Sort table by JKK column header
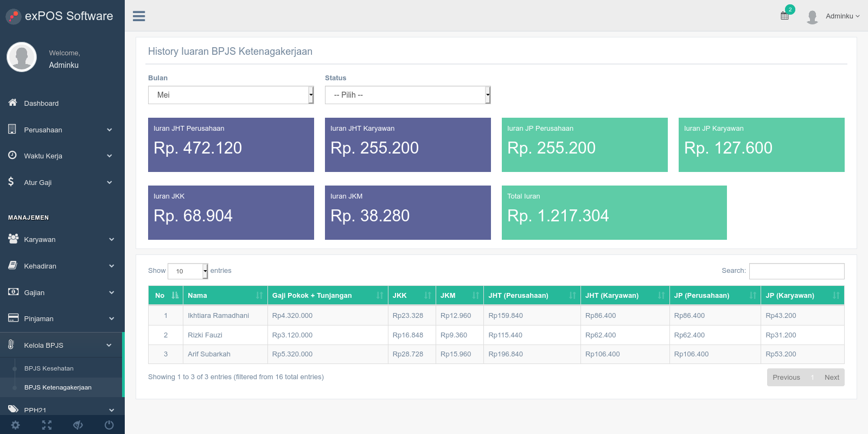Image resolution: width=868 pixels, height=434 pixels. click(412, 295)
